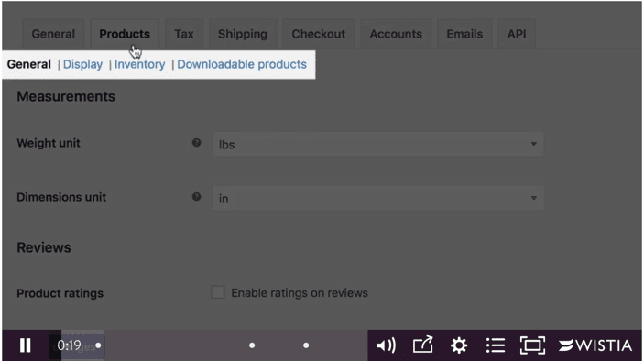The width and height of the screenshot is (644, 361).
Task: Open the Checkout tab
Action: pyautogui.click(x=318, y=34)
